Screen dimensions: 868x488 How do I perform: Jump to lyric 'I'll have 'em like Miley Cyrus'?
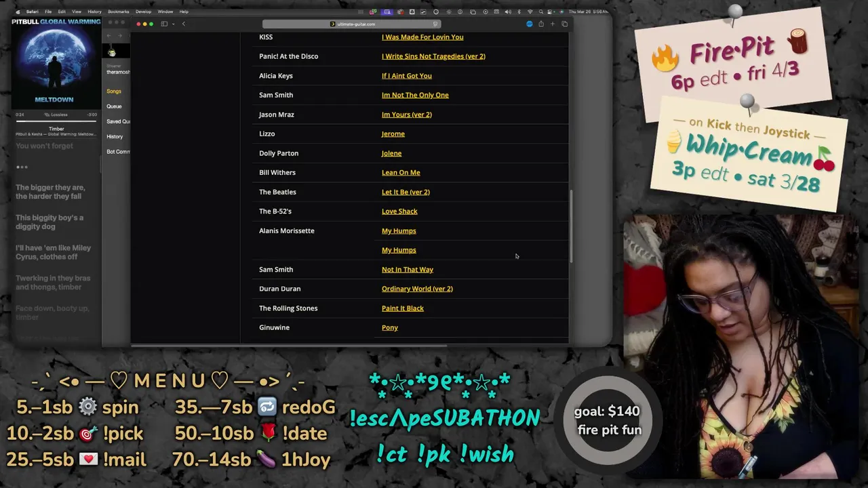(x=53, y=252)
